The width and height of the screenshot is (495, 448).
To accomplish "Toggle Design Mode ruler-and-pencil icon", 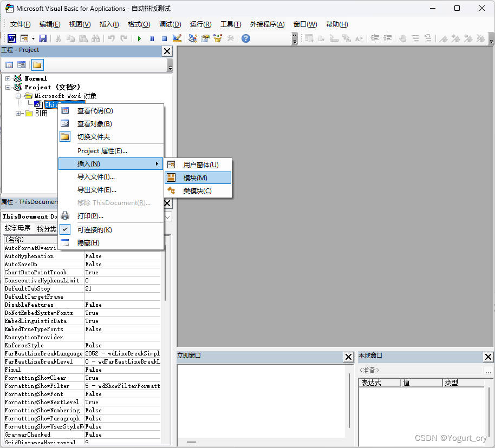I will 177,38.
